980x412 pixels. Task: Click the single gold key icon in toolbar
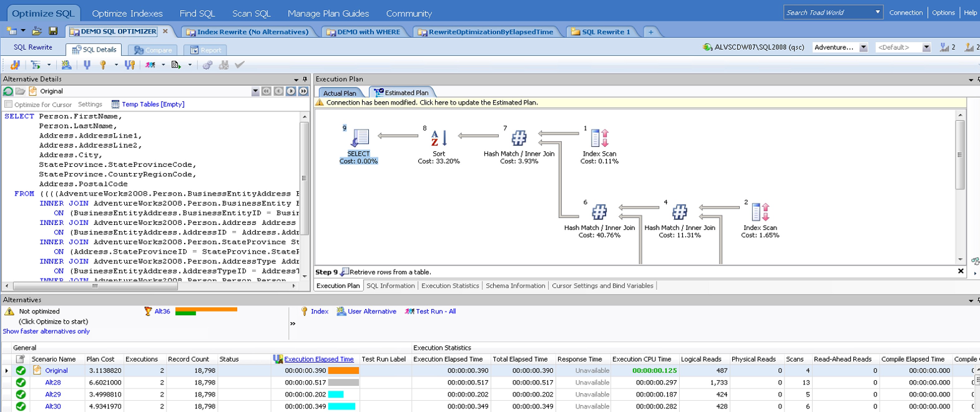click(103, 65)
